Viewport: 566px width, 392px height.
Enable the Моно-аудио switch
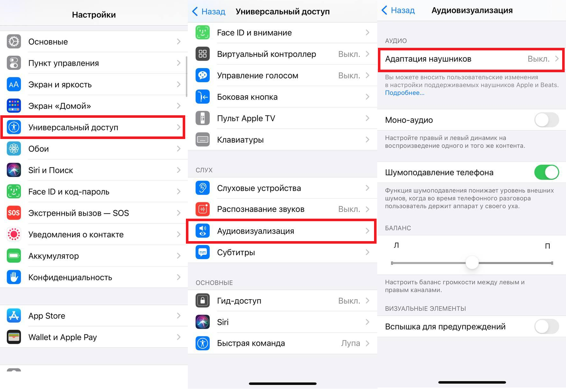546,120
